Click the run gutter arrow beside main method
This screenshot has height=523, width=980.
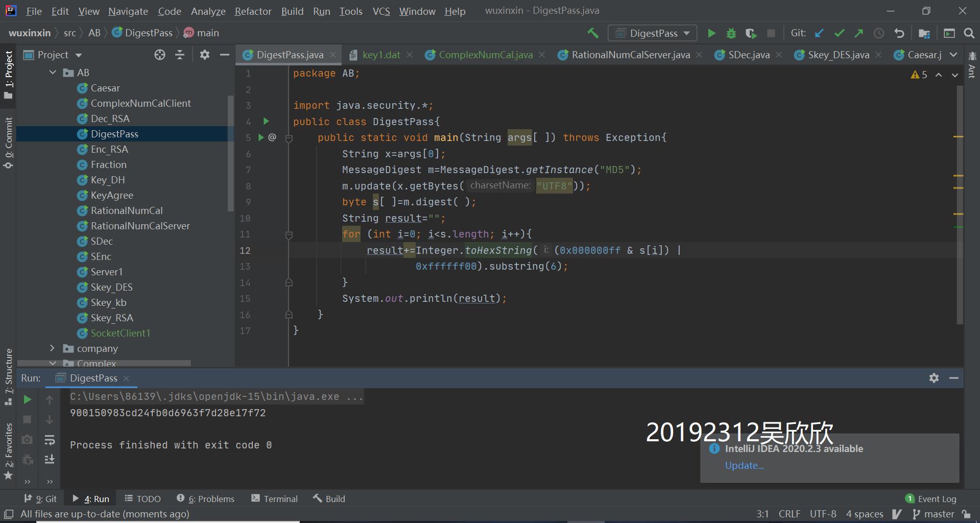pyautogui.click(x=261, y=137)
